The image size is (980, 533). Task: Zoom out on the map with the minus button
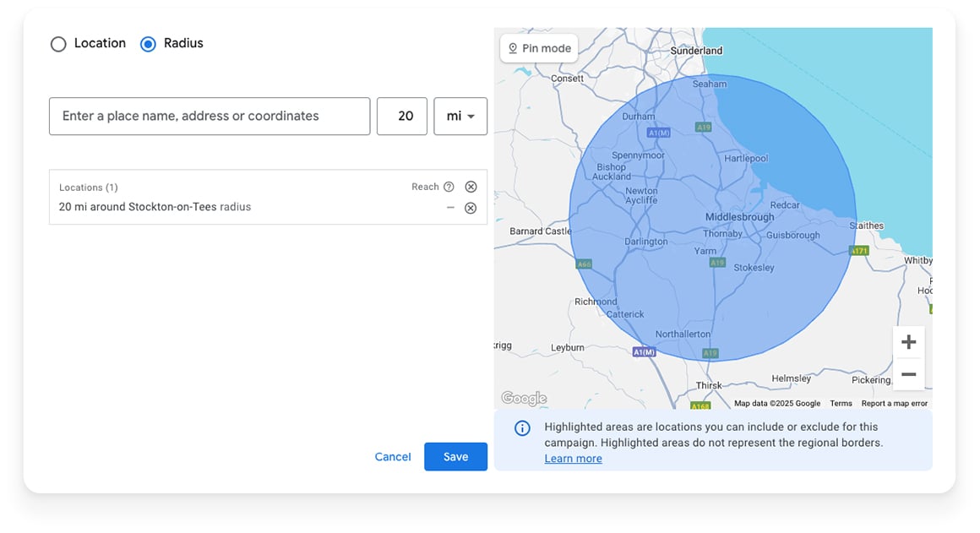click(909, 374)
